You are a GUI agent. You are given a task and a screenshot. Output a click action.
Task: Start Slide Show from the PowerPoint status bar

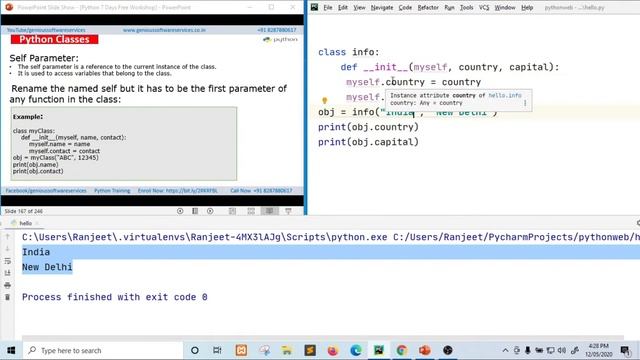(288, 211)
